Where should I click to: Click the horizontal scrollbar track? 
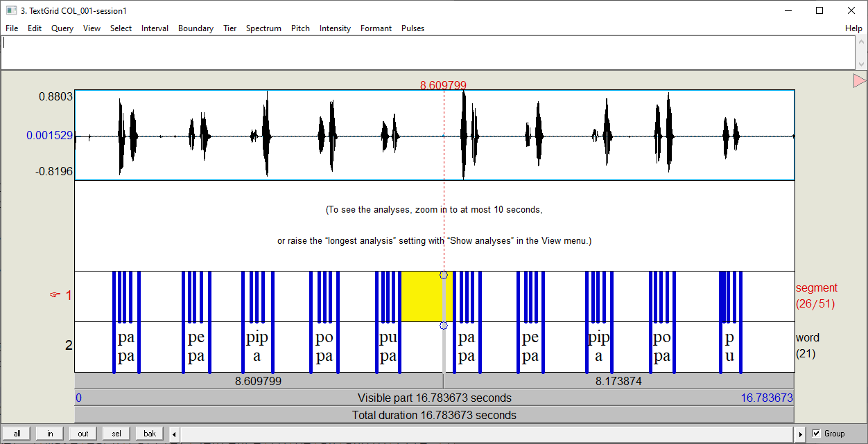[x=488, y=434]
